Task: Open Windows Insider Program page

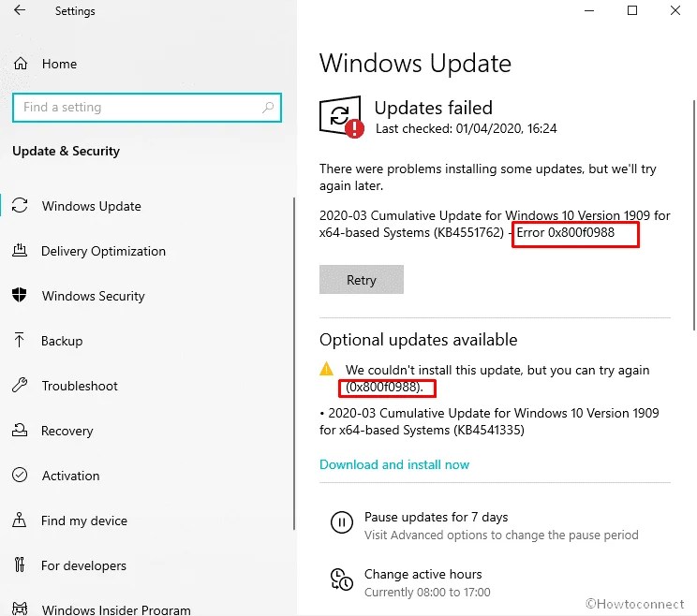Action: pos(116,609)
